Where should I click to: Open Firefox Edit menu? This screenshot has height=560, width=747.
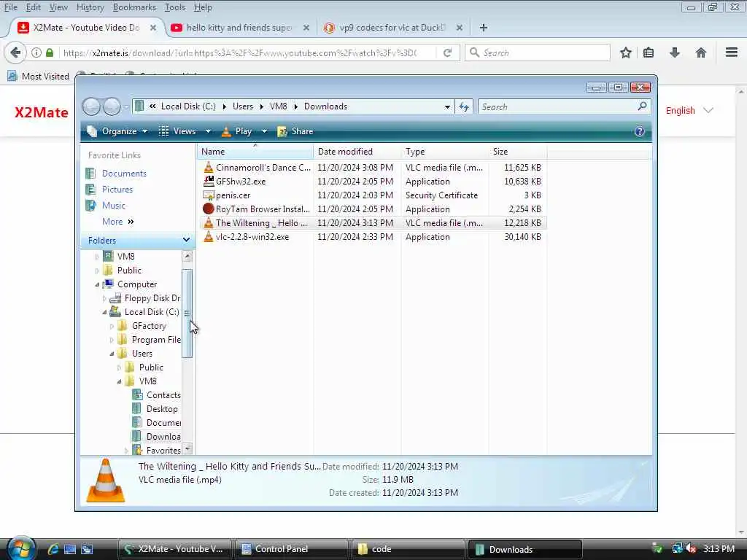[33, 7]
